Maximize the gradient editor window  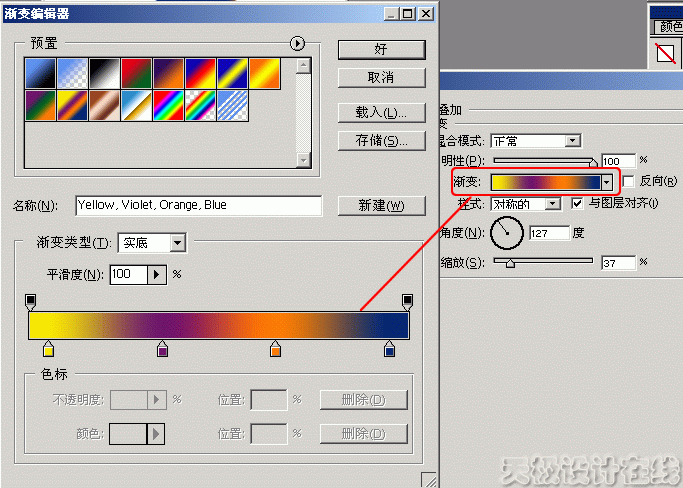click(408, 14)
